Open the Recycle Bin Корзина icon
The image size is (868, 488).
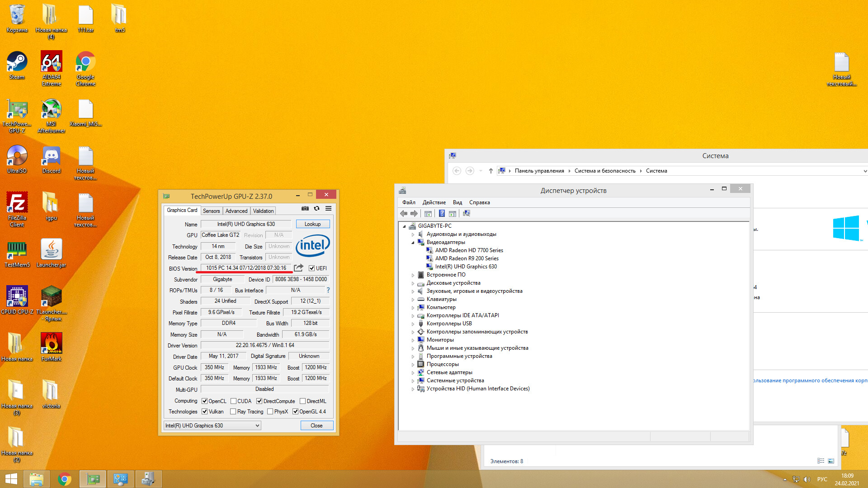click(x=17, y=19)
